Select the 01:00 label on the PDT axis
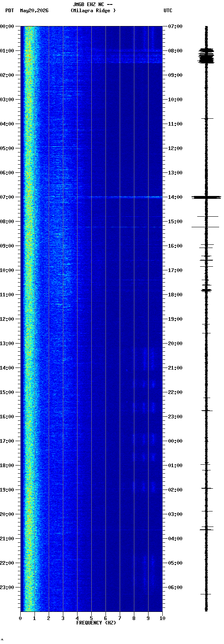The width and height of the screenshot is (224, 644). [7, 51]
